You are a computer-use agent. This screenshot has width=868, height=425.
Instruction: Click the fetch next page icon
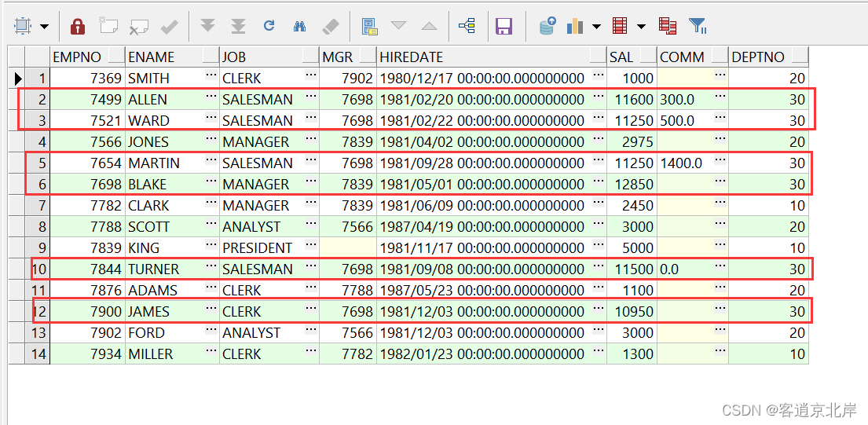[207, 25]
